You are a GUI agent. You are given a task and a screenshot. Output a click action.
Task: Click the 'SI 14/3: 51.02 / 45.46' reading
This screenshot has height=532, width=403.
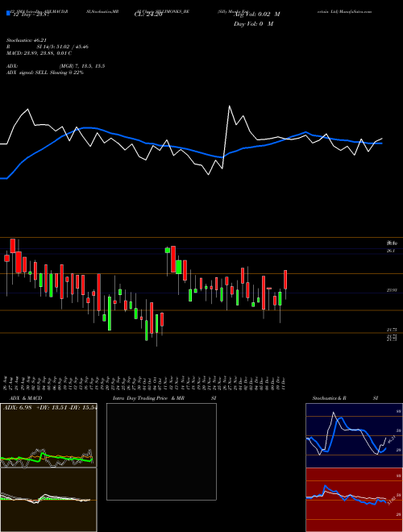[x=63, y=47]
